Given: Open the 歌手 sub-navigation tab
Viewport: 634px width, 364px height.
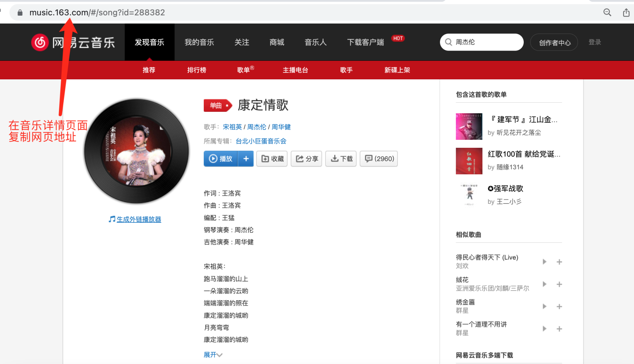Looking at the screenshot, I should 346,70.
